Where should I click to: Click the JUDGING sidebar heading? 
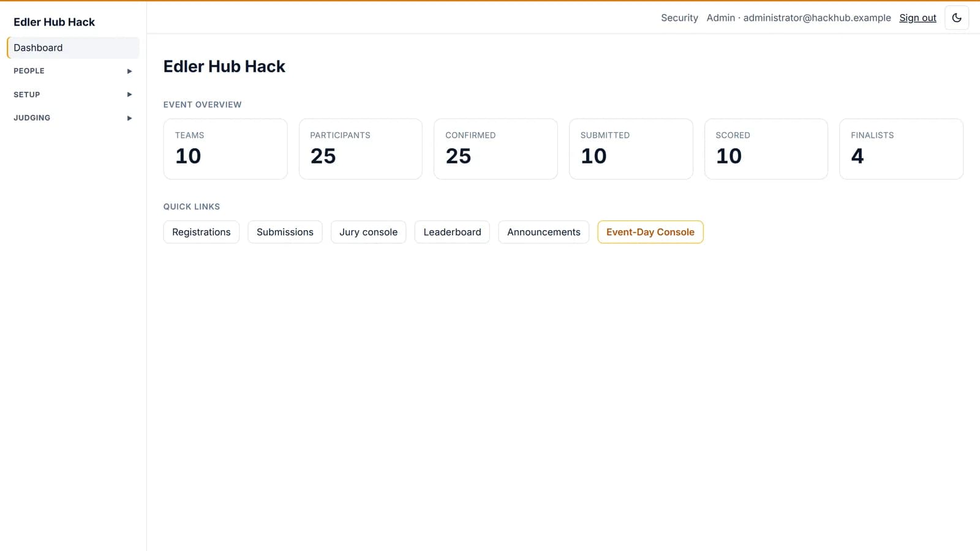tap(32, 118)
